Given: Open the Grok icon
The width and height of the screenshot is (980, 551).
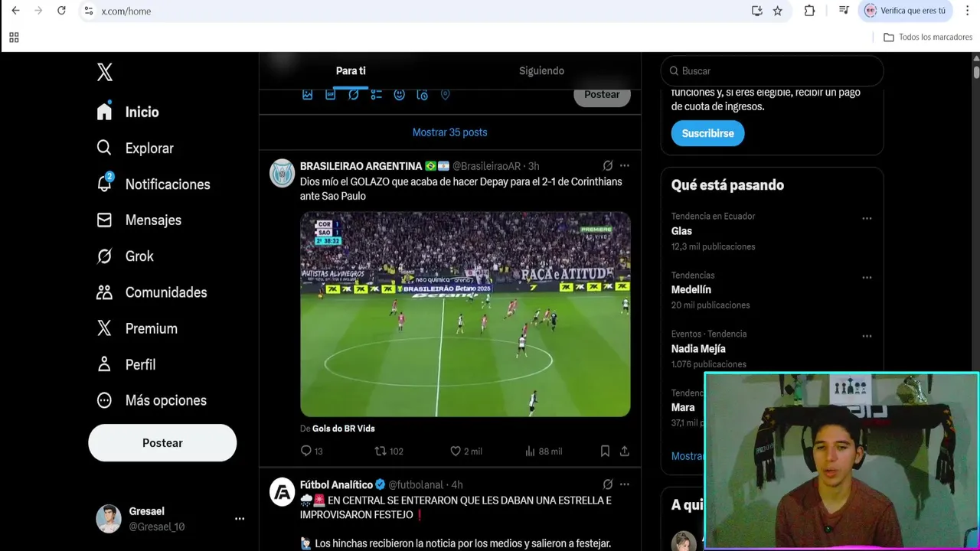Looking at the screenshot, I should 104,256.
